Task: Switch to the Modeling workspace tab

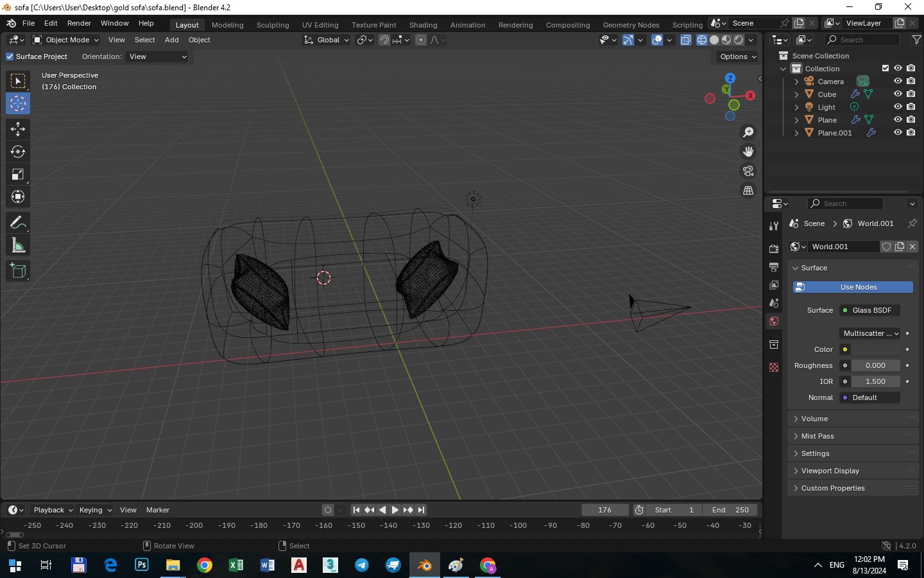Action: [228, 25]
